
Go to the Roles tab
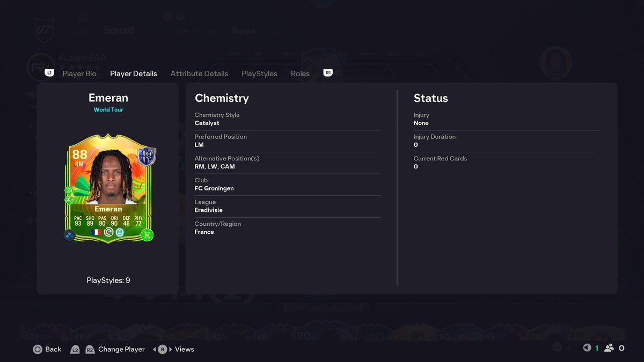(300, 73)
